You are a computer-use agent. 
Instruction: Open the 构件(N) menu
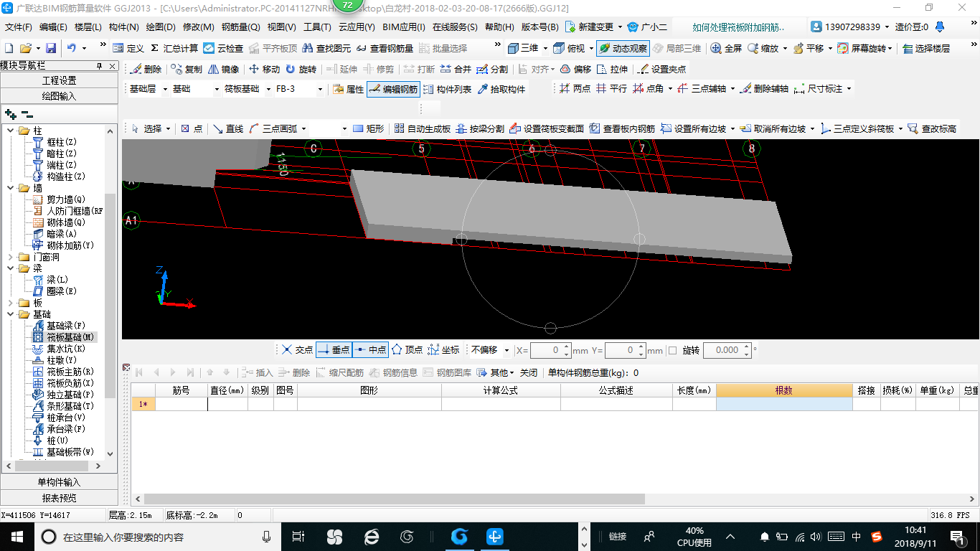(124, 27)
